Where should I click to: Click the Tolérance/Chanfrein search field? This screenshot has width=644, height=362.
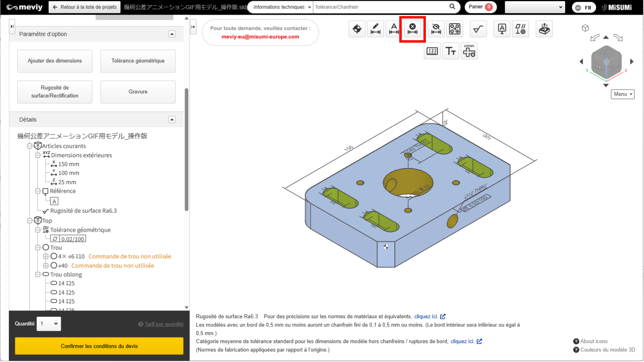pyautogui.click(x=380, y=7)
